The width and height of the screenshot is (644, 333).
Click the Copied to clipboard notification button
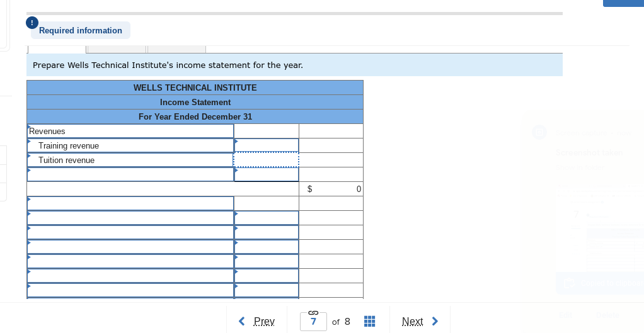click(600, 283)
